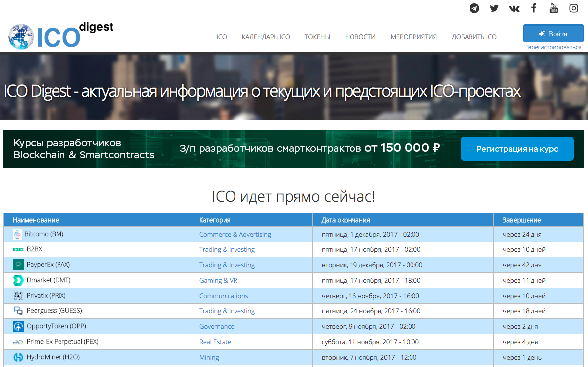Go to the Токены menu section

tap(317, 37)
